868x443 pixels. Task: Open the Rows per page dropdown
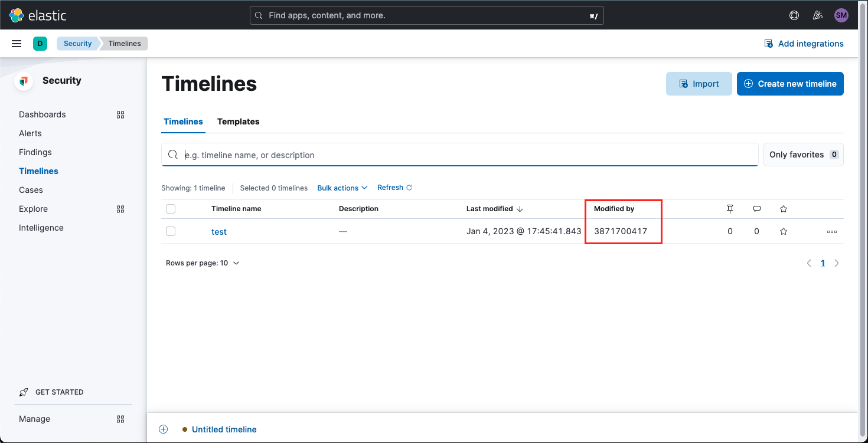pos(203,263)
